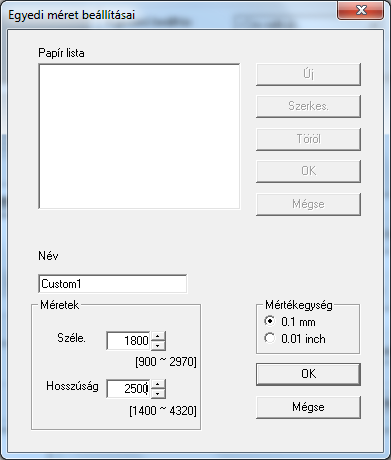
Task: Click the Töröl delete button
Action: [x=308, y=139]
